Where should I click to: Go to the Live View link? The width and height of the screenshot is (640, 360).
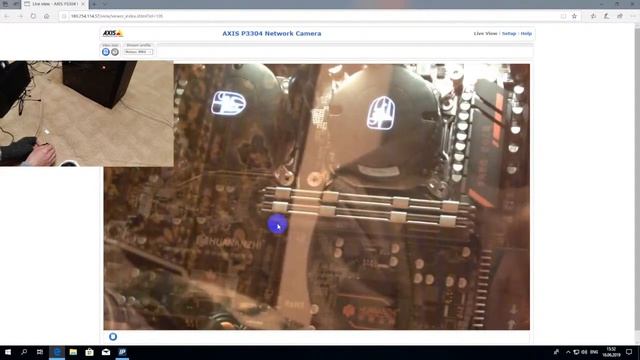coord(485,33)
